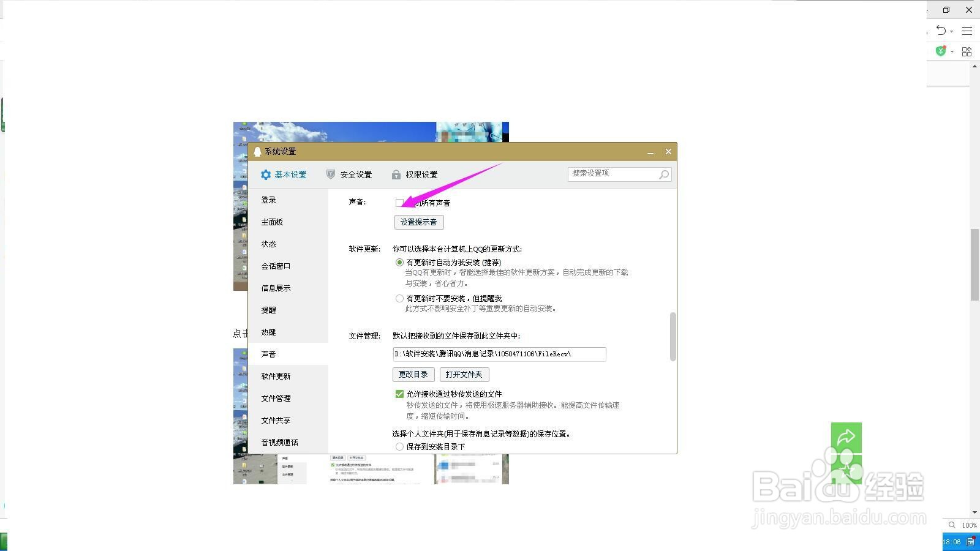Click the 文件管理: section label
This screenshot has width=980, height=551.
(x=365, y=336)
